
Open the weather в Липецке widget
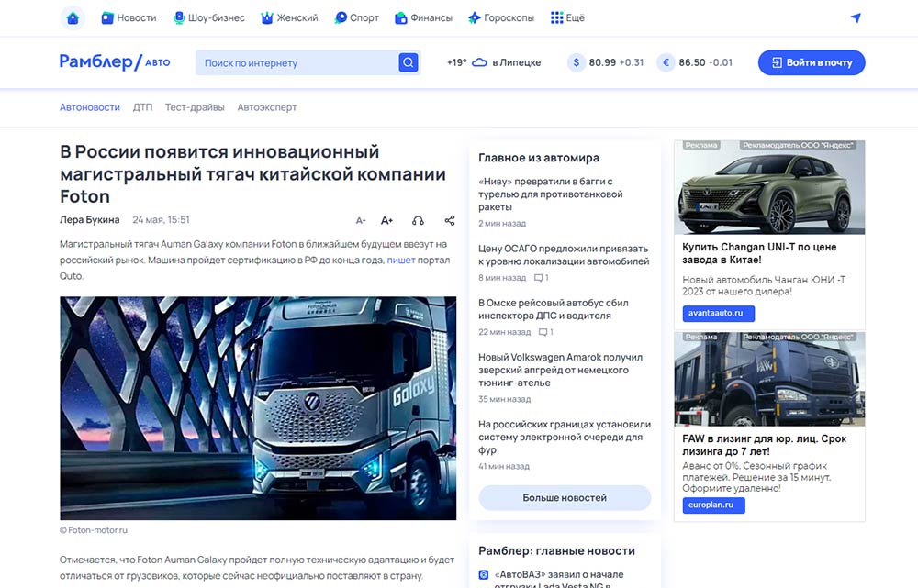point(494,62)
